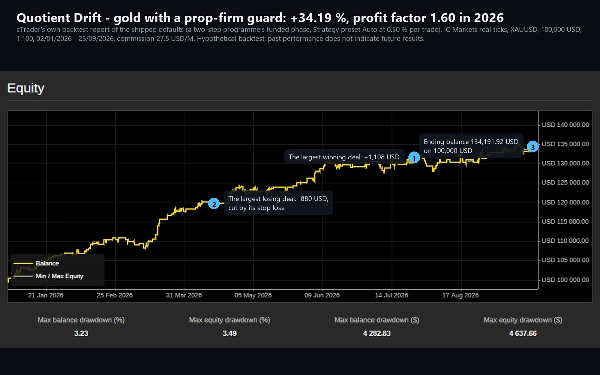The height and width of the screenshot is (375, 600).
Task: Click the 'USD 105 000.00' axis label
Action: (565, 260)
